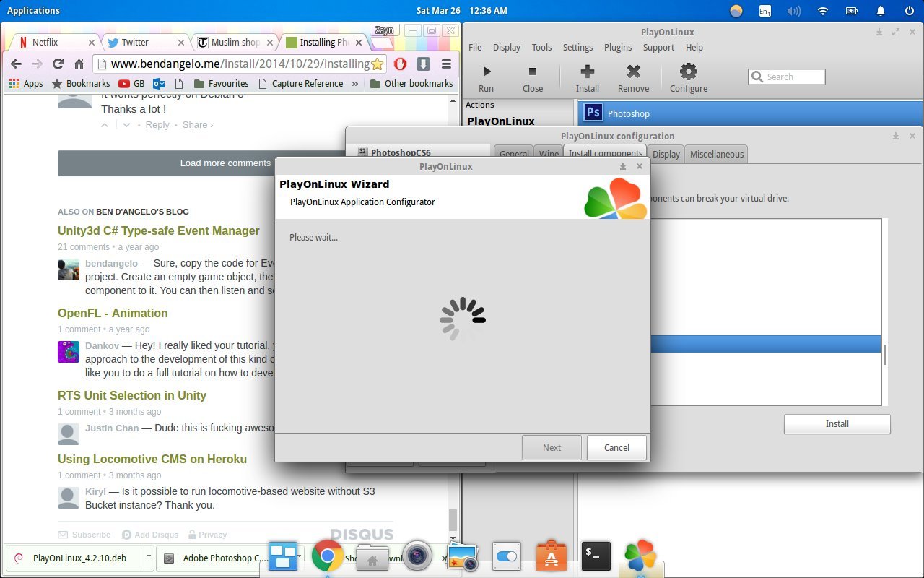Open the Files home folder dock icon
Screen dimensions: 924x578
372,557
